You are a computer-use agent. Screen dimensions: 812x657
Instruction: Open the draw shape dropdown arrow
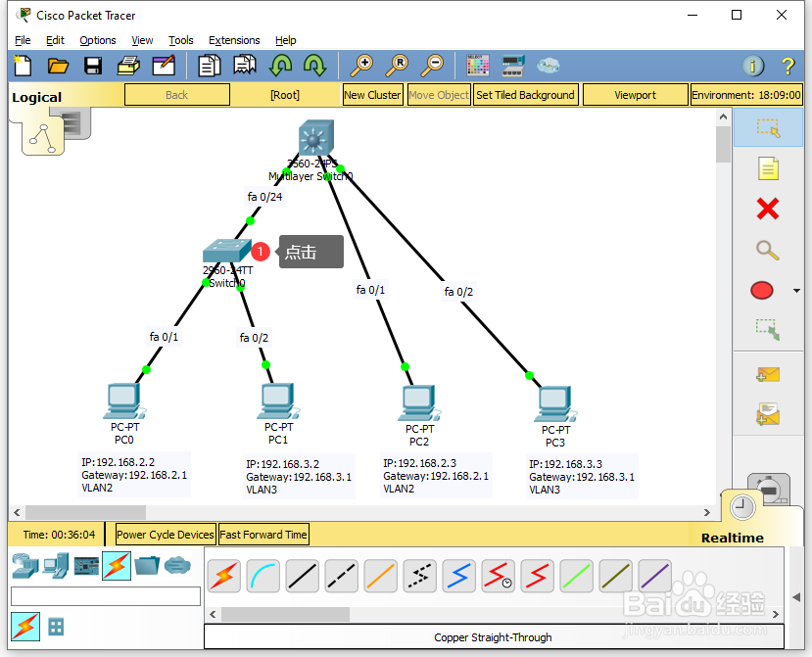point(797,291)
